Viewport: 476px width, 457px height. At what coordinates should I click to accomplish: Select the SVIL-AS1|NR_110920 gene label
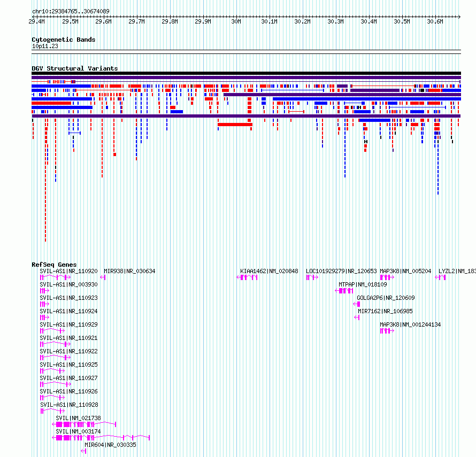pos(68,271)
